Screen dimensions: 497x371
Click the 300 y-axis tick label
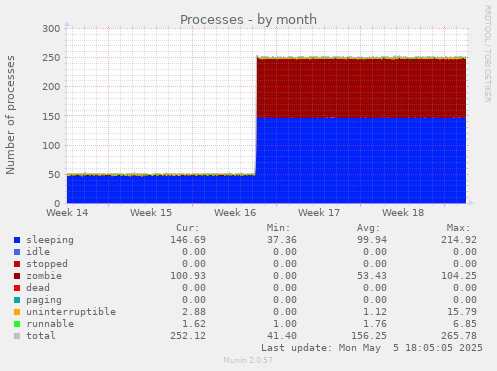[51, 29]
